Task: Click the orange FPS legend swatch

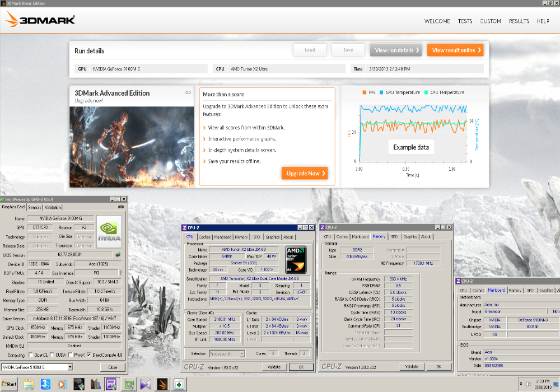Action: [365, 92]
